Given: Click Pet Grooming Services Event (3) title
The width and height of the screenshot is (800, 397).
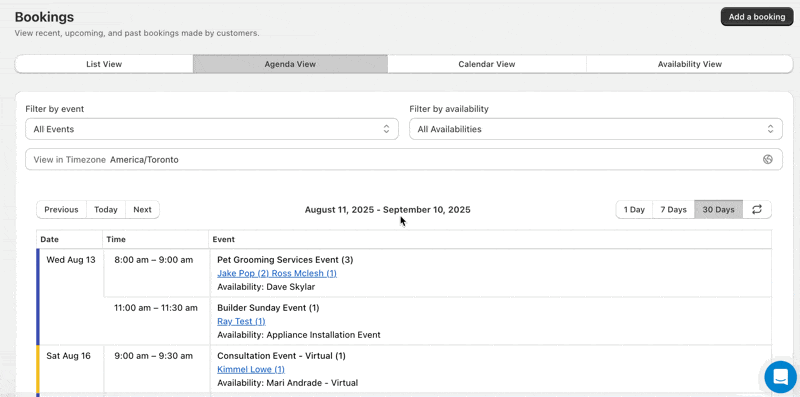Looking at the screenshot, I should point(285,260).
